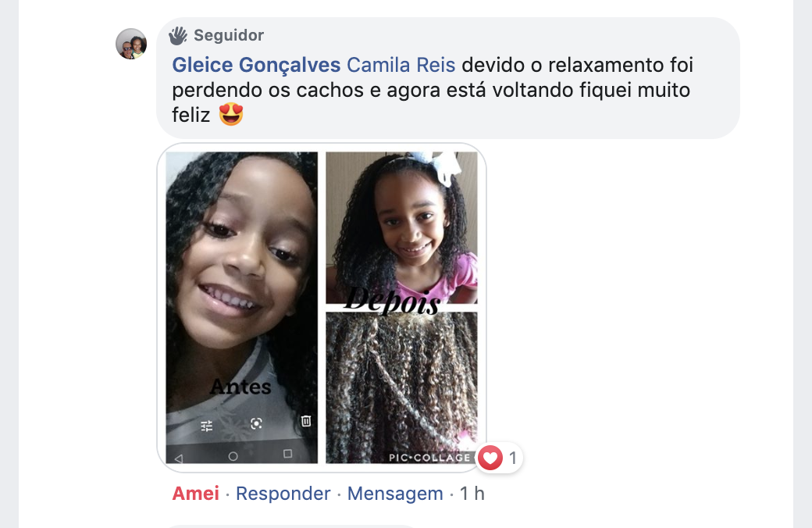
Task: Toggle the Amei reaction on this comment
Action: [x=195, y=494]
